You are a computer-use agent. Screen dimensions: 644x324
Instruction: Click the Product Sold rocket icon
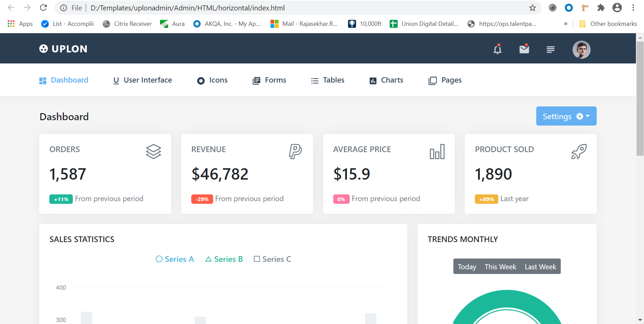[579, 151]
